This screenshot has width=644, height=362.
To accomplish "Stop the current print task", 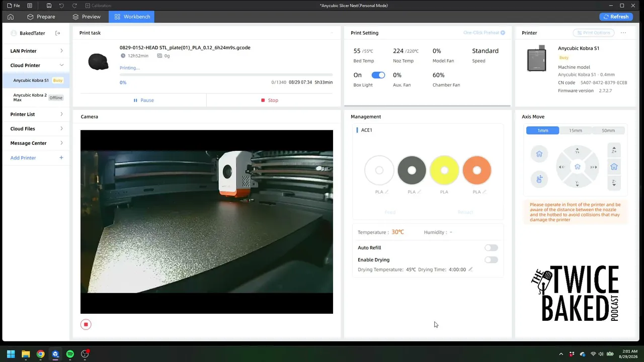I will click(270, 100).
